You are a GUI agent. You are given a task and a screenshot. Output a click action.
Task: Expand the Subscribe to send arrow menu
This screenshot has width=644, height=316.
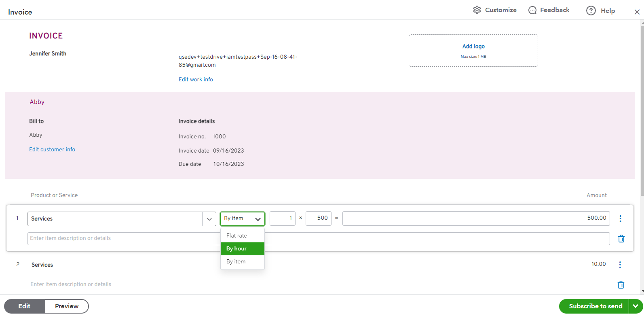click(636, 306)
